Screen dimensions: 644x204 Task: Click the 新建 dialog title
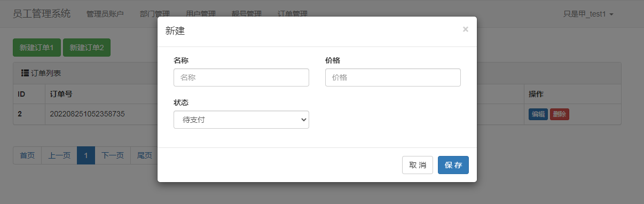pos(175,32)
